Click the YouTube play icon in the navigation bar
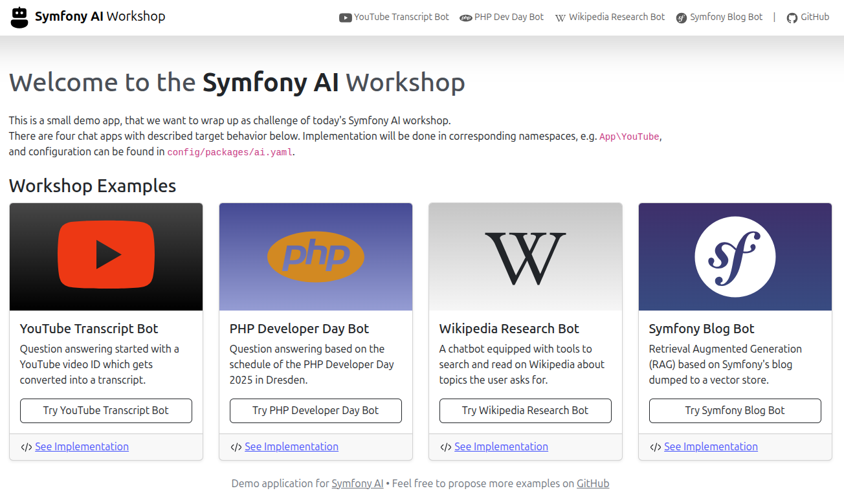This screenshot has height=504, width=844. click(345, 17)
